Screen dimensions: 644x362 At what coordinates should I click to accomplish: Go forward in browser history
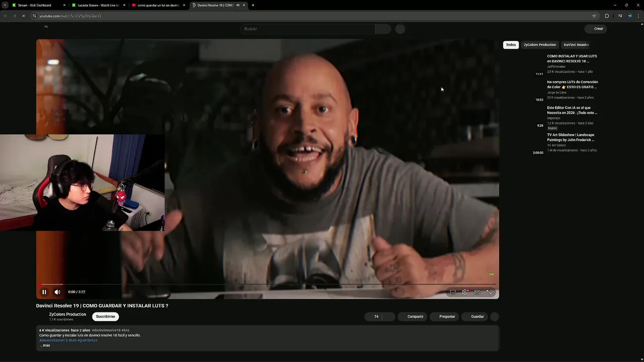point(14,16)
